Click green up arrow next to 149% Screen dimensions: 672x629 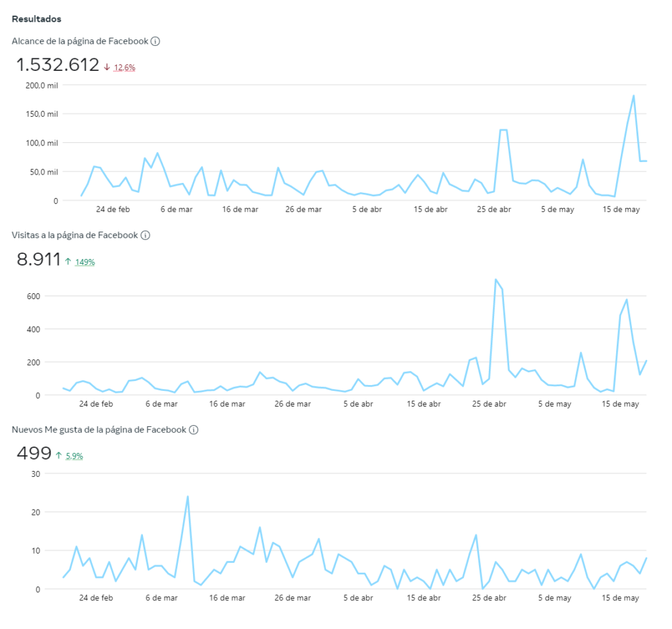click(x=68, y=262)
